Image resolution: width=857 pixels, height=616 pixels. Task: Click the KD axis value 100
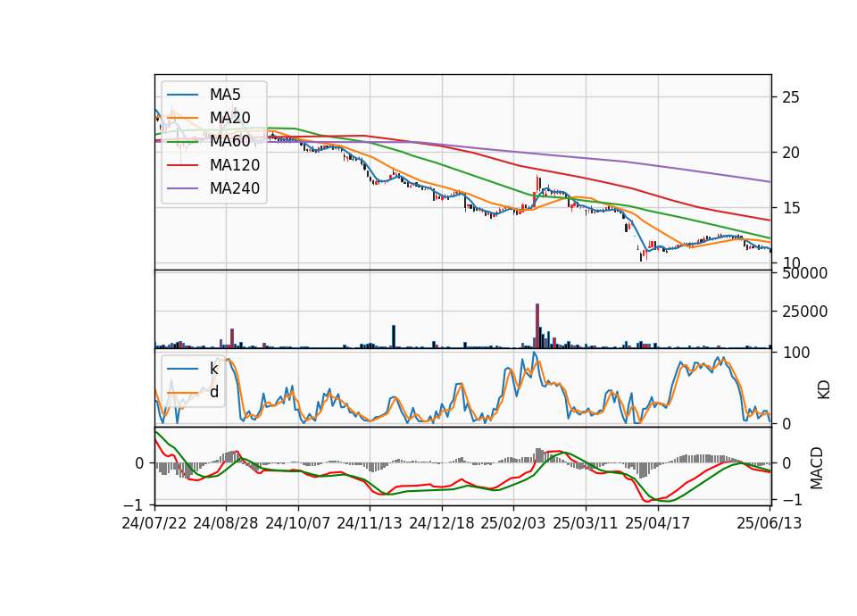click(x=795, y=354)
